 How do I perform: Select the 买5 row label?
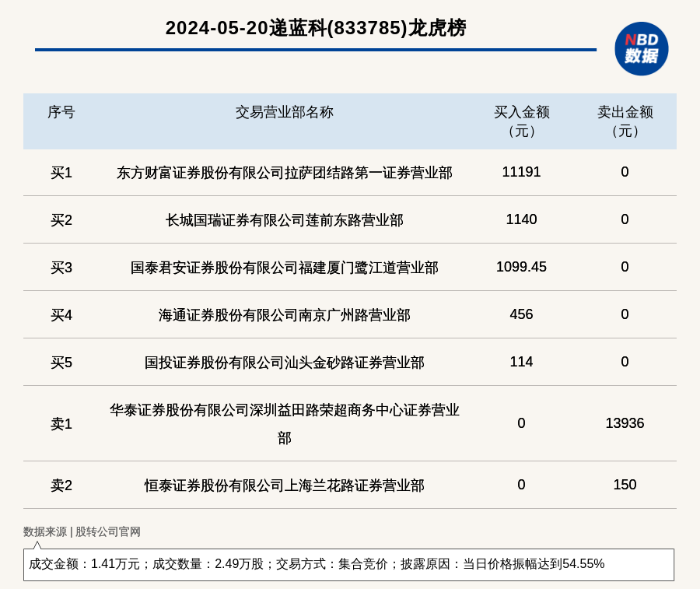[61, 362]
